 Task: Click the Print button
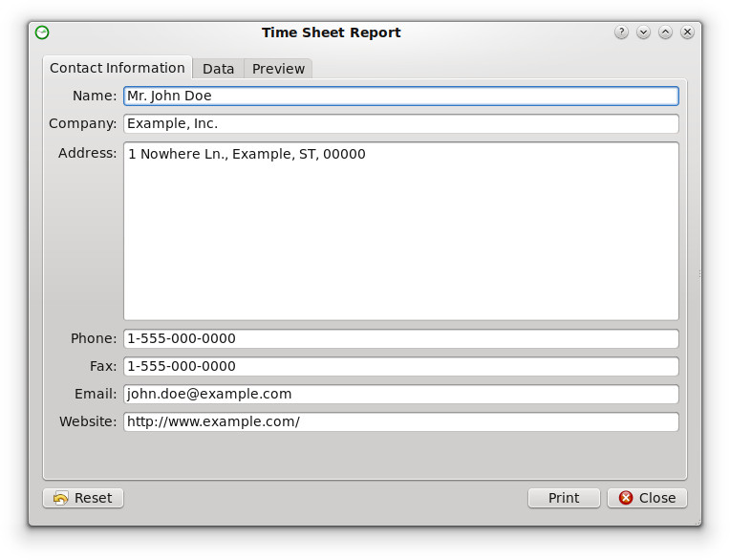coord(564,498)
